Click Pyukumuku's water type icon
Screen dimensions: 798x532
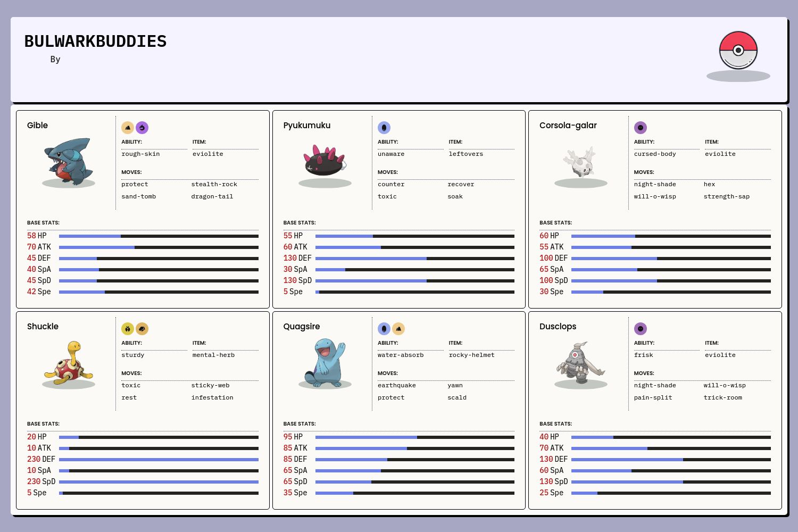click(x=384, y=128)
